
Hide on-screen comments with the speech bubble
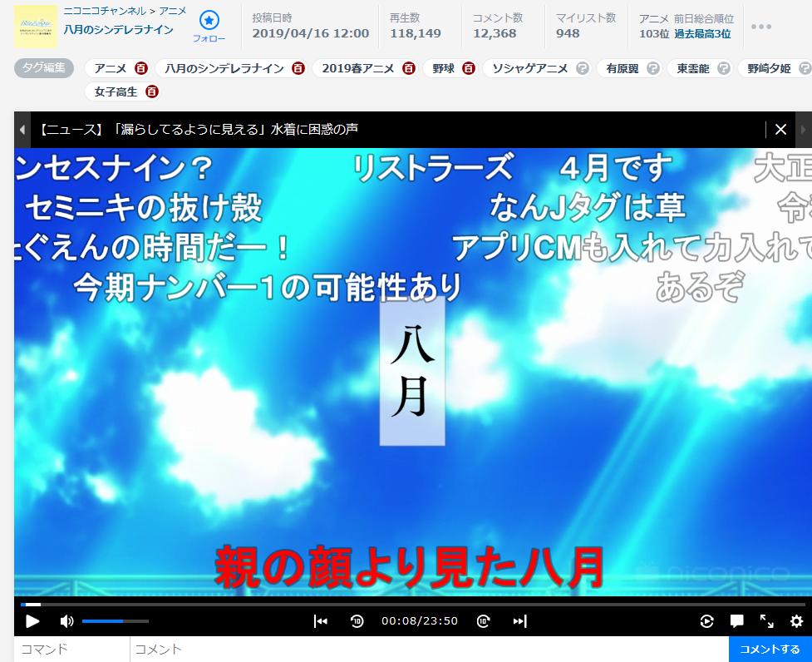coord(737,620)
